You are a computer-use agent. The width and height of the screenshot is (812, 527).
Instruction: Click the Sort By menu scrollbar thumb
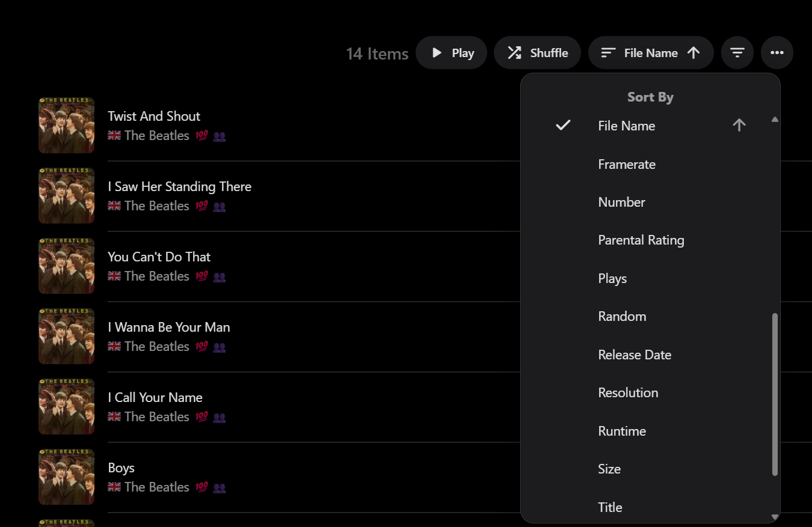coord(775,394)
